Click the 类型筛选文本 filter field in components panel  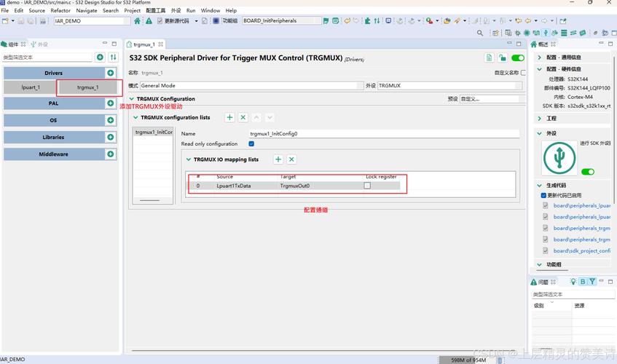point(47,58)
